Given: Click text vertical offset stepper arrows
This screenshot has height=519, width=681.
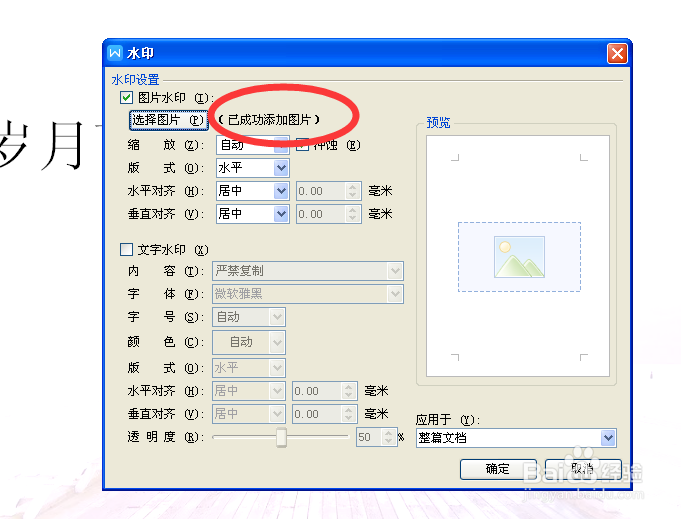Looking at the screenshot, I should tap(349, 414).
